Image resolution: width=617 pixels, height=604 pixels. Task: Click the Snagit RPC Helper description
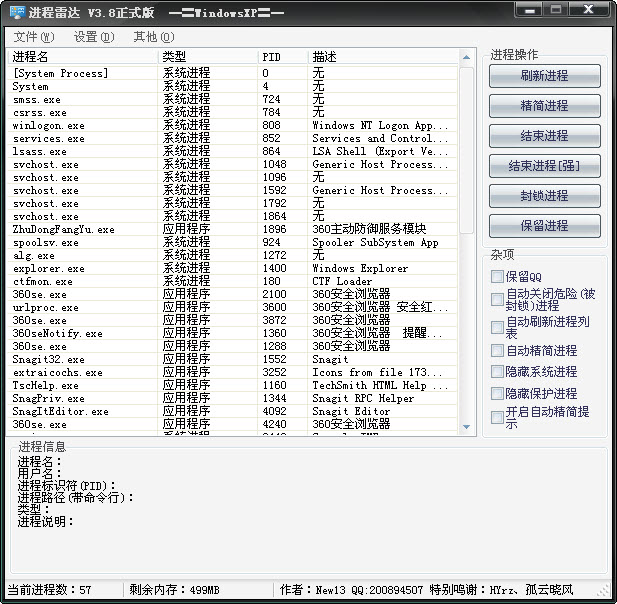[363, 398]
